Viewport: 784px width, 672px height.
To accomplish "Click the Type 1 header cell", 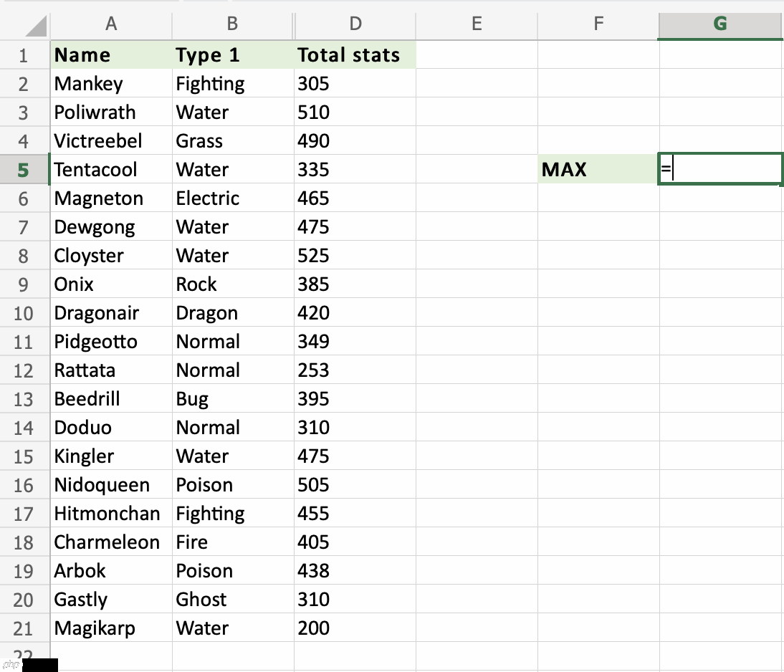I will (x=233, y=55).
